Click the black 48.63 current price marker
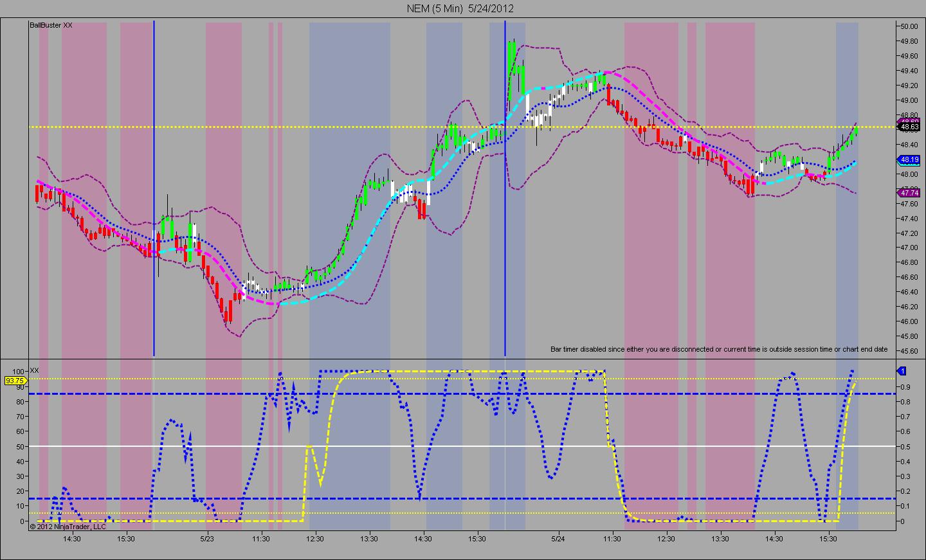The image size is (926, 560). 909,127
